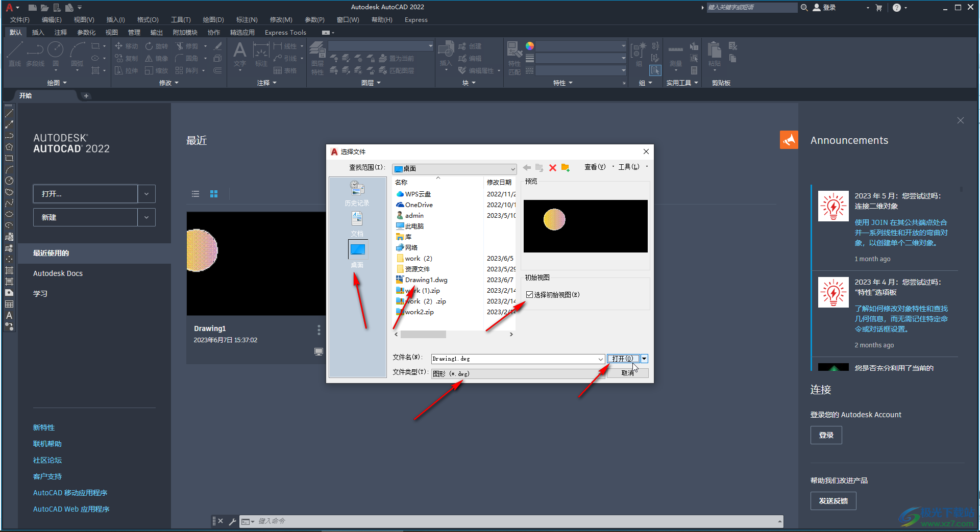The width and height of the screenshot is (980, 532).
Task: Open the Draw (绘图) menu in menu bar
Action: 213,20
